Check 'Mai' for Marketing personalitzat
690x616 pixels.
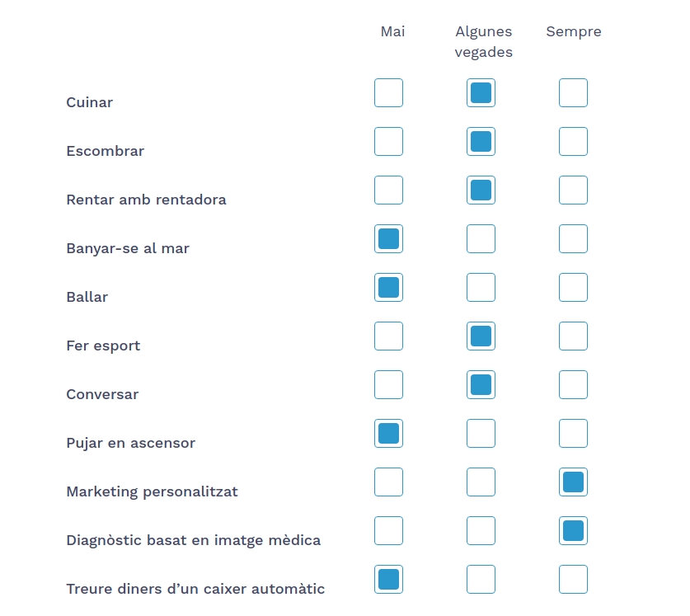(388, 482)
